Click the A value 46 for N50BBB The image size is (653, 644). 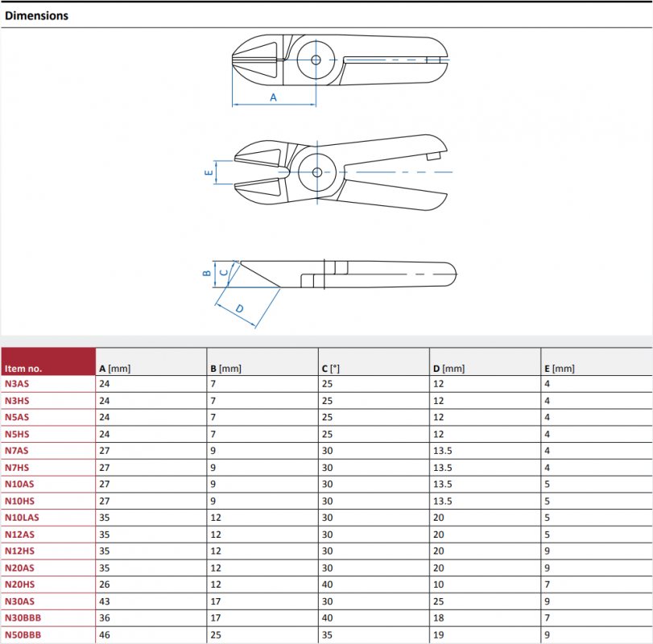pyautogui.click(x=105, y=635)
